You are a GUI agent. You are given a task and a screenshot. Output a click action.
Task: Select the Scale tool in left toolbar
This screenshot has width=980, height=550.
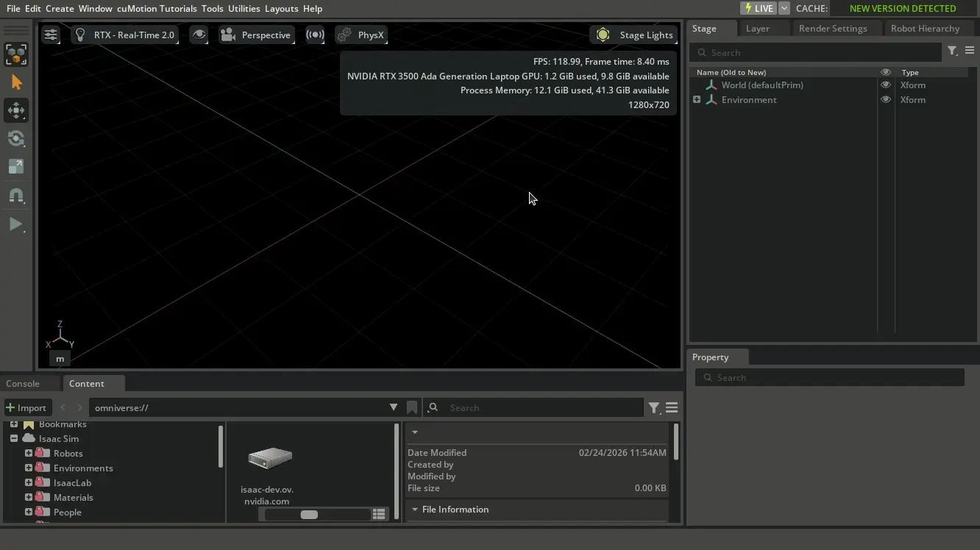coord(16,167)
